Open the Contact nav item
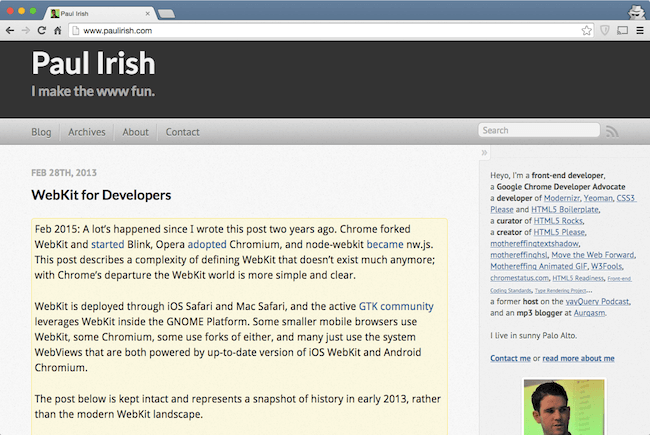Image resolution: width=650 pixels, height=435 pixels. [182, 132]
